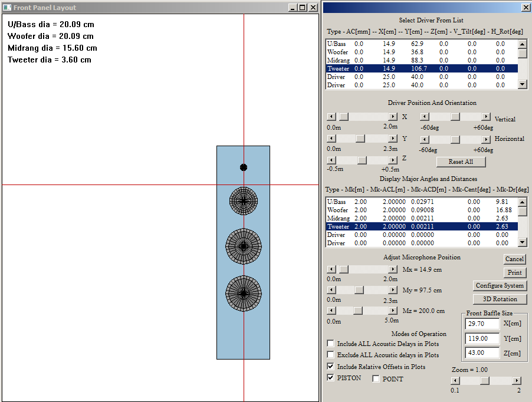Check the POINT checkbox
Image resolution: width=532 pixels, height=402 pixels.
pos(376,378)
